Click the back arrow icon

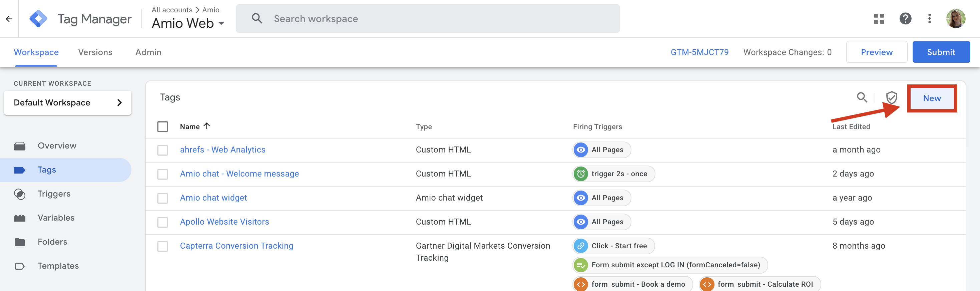click(x=9, y=19)
